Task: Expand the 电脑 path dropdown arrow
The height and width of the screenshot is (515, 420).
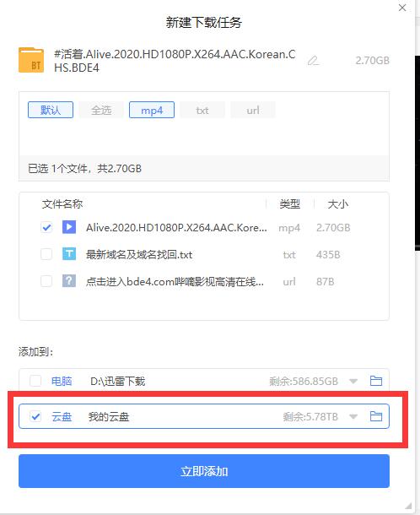Action: 353,382
